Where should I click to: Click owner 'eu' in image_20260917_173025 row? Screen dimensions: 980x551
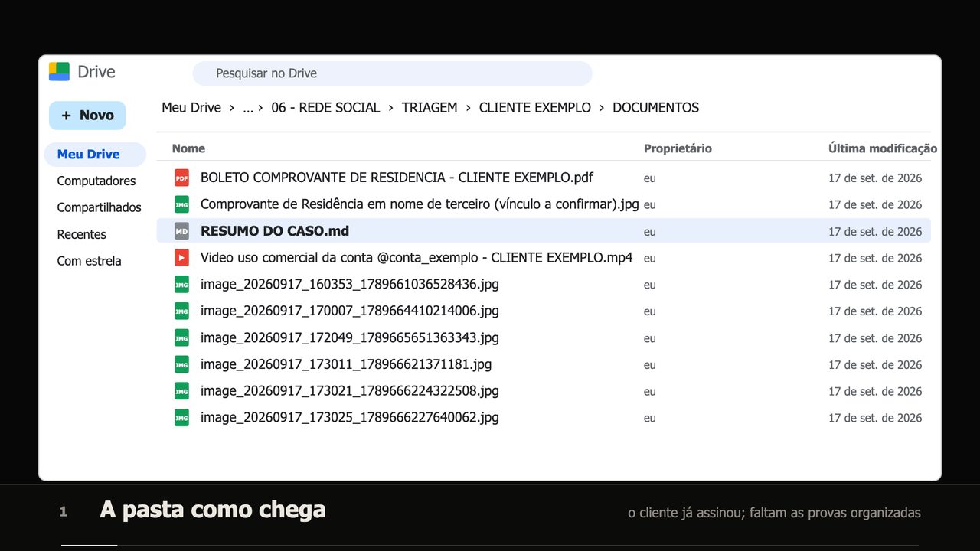tap(650, 418)
